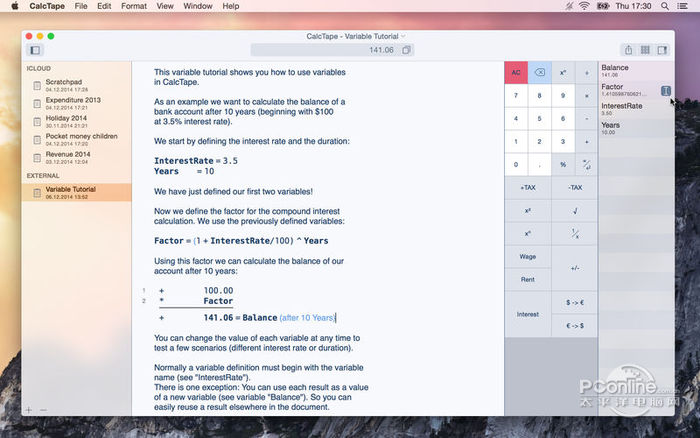This screenshot has height=438, width=700.
Task: Click the square root key
Action: point(575,211)
